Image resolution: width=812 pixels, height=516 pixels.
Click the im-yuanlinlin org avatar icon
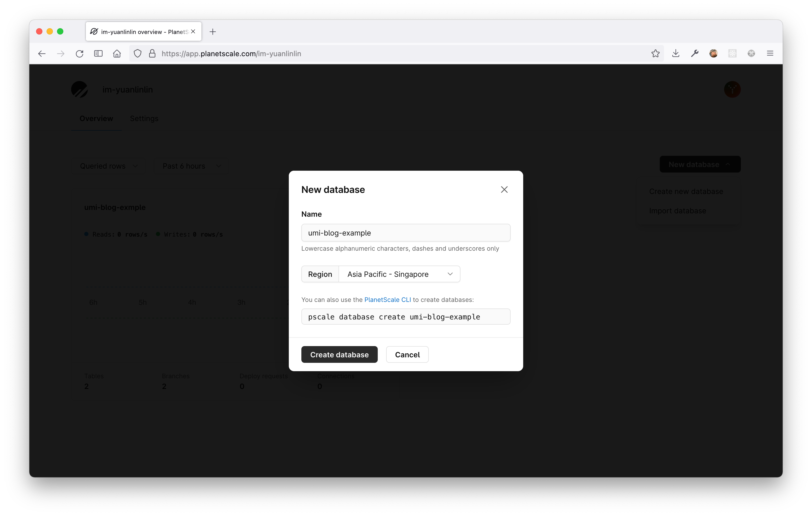click(80, 89)
